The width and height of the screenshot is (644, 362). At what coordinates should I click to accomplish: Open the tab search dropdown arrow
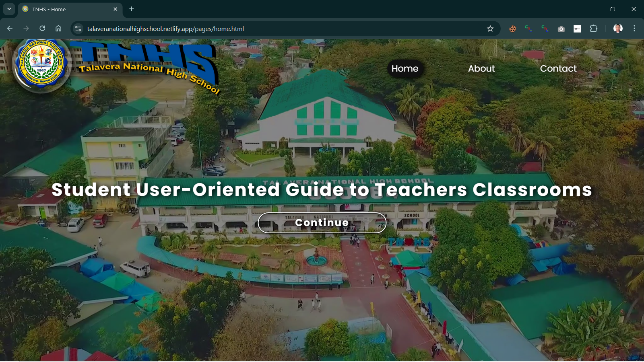pos(9,9)
